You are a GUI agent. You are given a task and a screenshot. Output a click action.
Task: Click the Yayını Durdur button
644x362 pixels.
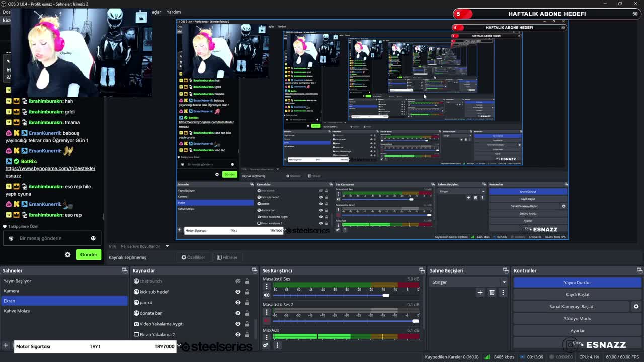(577, 283)
